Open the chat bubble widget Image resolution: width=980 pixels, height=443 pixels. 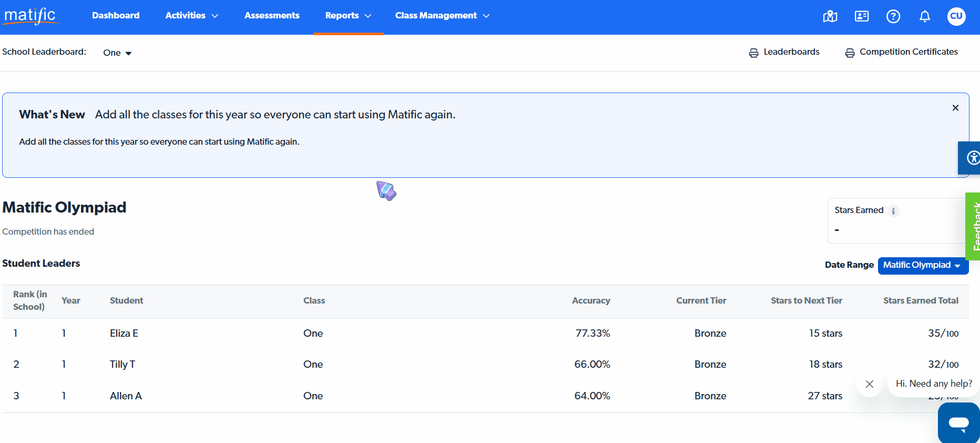(958, 424)
